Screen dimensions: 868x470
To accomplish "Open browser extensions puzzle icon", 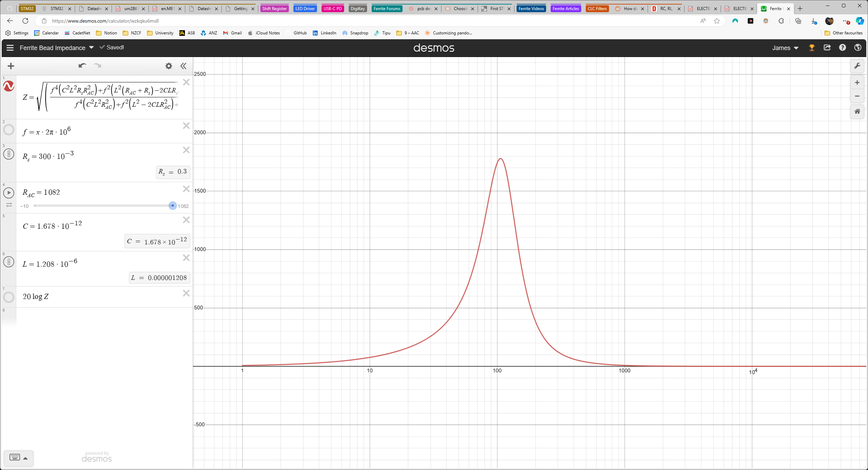I will [x=781, y=21].
